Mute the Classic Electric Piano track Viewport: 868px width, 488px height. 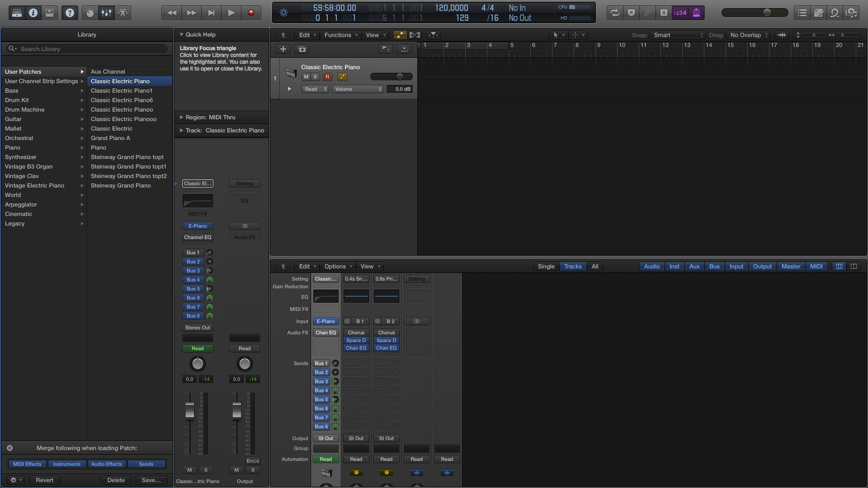click(x=306, y=77)
